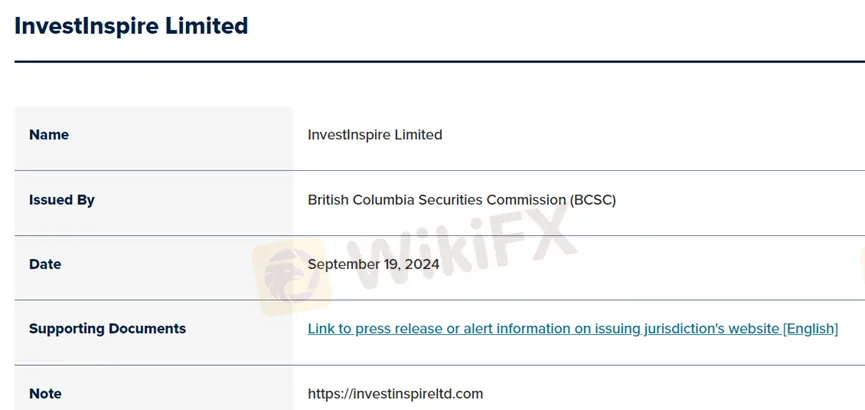Select the Date row label
The height and width of the screenshot is (410, 865).
pos(45,265)
